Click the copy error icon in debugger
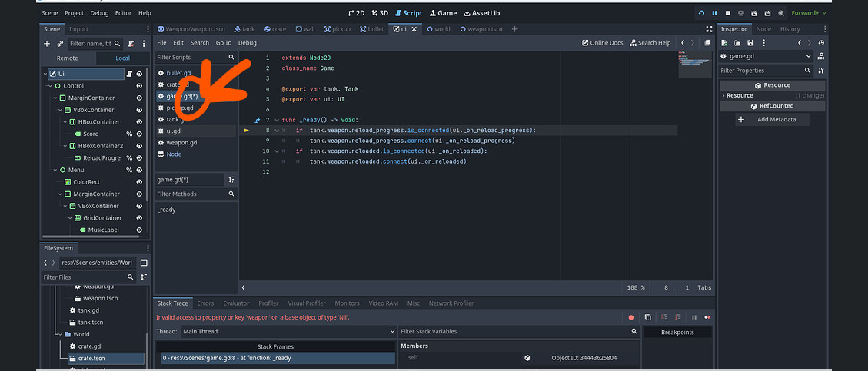The width and height of the screenshot is (868, 371). pos(647,317)
